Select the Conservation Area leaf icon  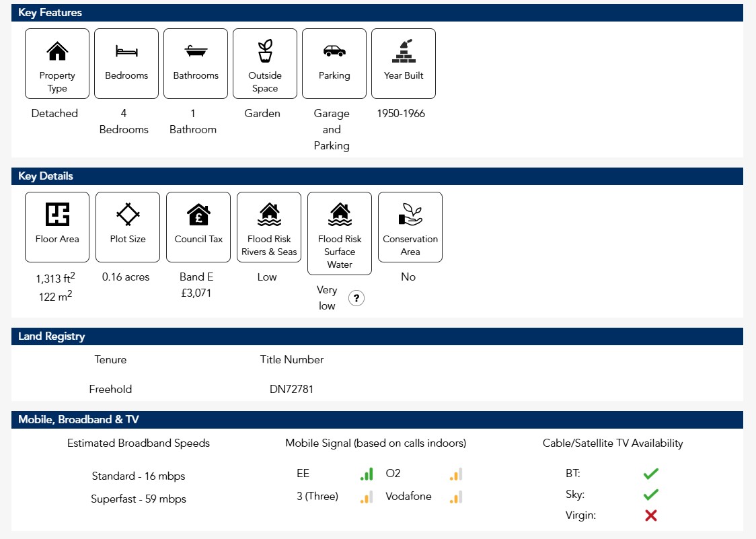click(410, 215)
